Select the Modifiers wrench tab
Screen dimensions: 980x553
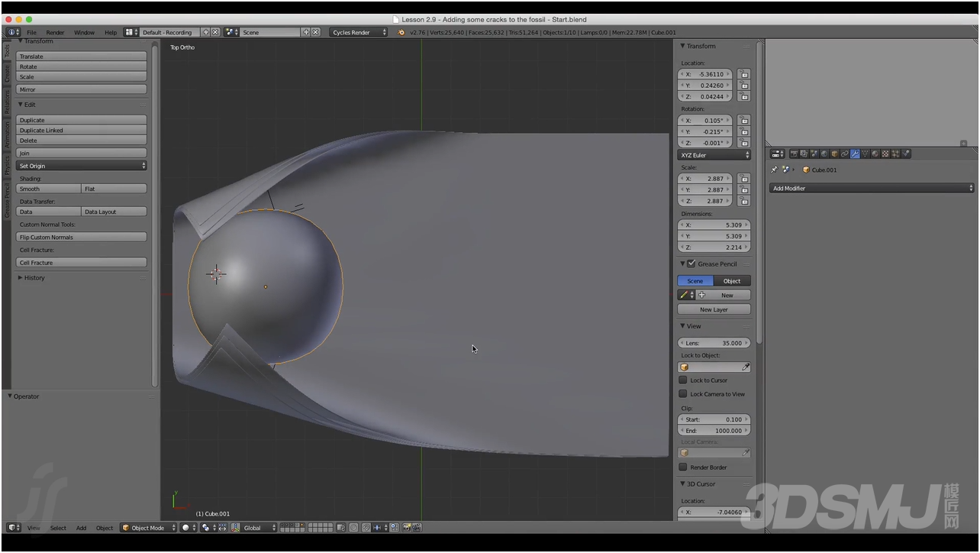855,154
